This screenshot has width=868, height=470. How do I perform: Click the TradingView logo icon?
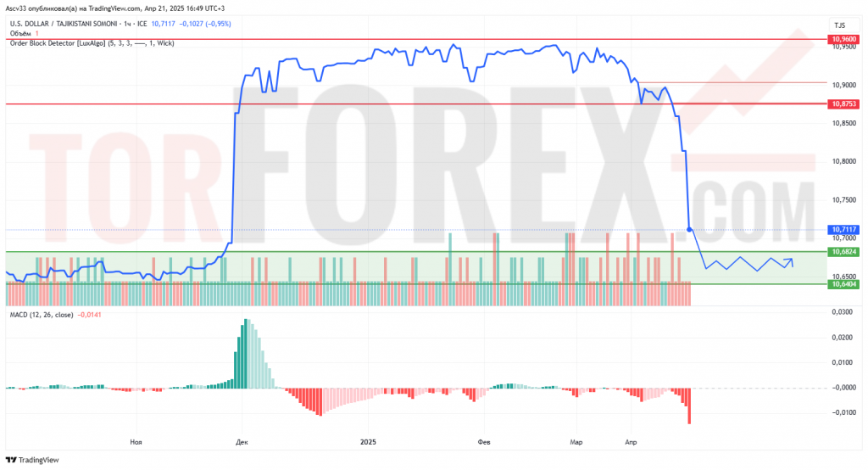click(x=14, y=461)
